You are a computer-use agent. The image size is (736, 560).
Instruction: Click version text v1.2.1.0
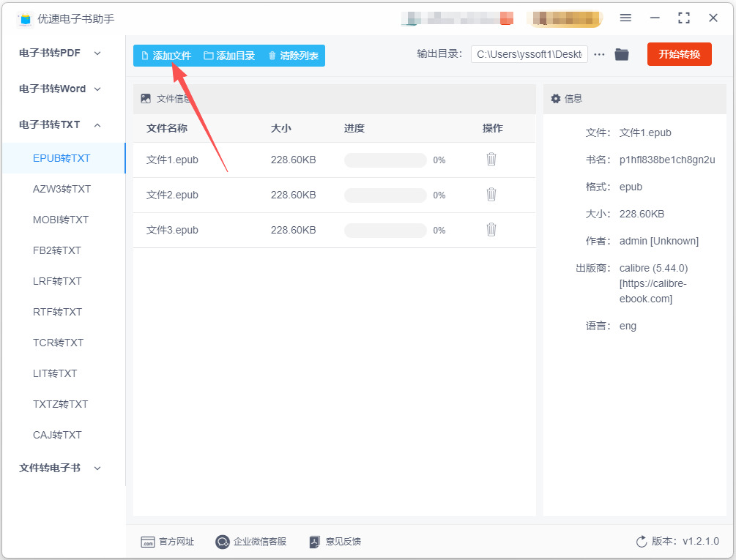pos(701,541)
